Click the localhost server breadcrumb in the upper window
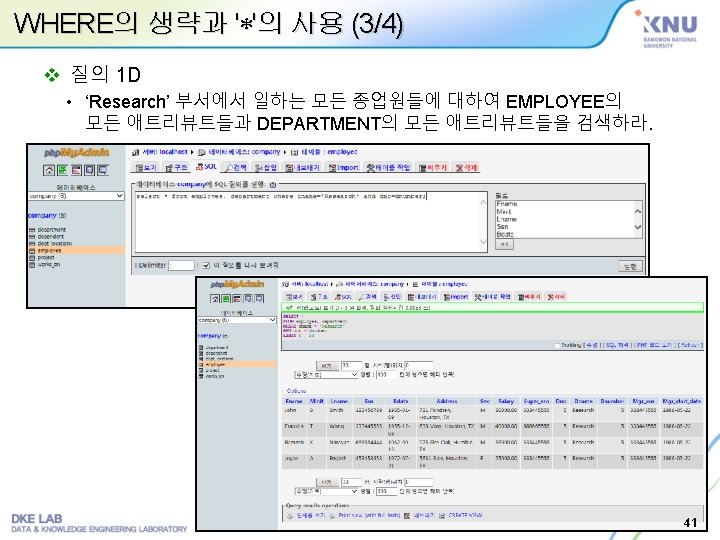This screenshot has height=540, width=720. tap(164, 152)
